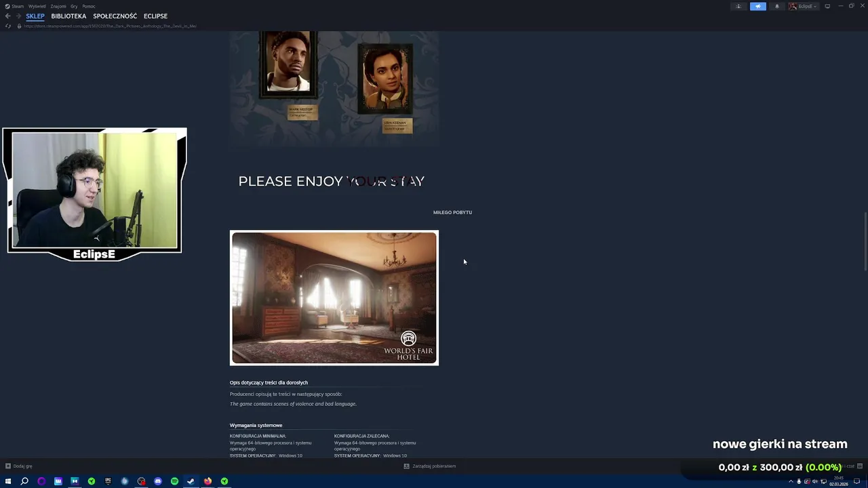The width and height of the screenshot is (868, 488).
Task: Reload the store page
Action: point(8,26)
